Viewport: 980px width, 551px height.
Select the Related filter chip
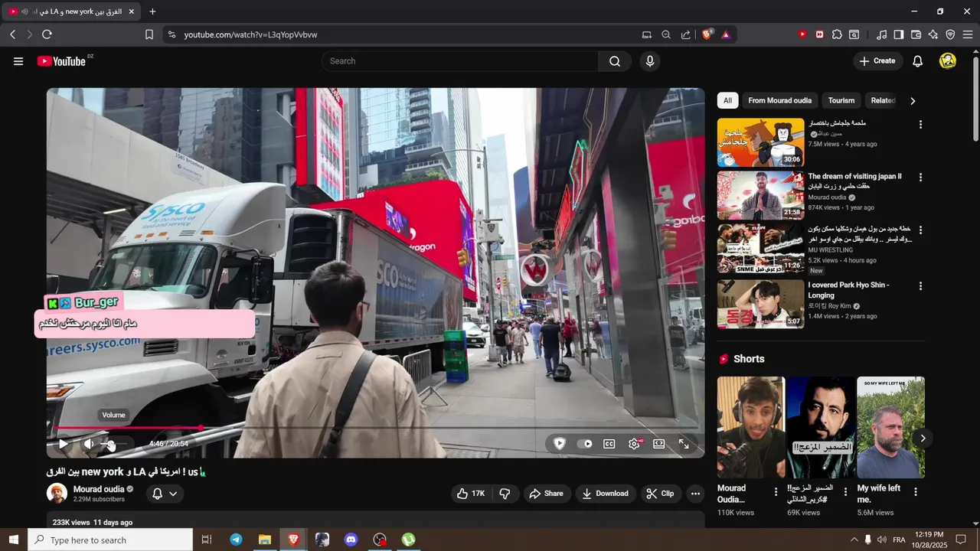[x=883, y=100]
